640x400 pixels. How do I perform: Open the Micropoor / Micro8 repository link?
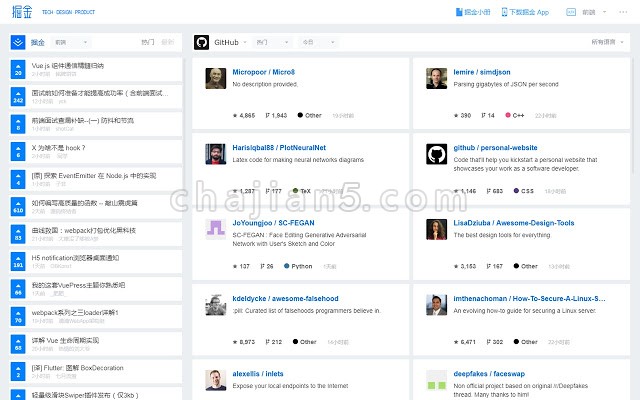(264, 72)
